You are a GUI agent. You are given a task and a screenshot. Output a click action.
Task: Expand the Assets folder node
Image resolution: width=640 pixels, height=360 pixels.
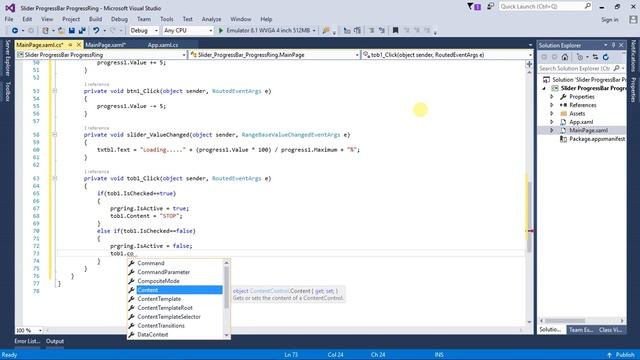point(552,113)
